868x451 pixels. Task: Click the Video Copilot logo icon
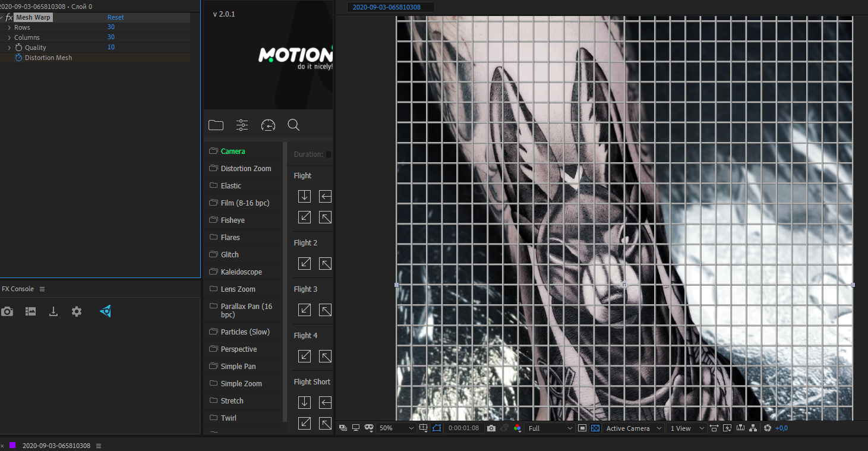[106, 311]
